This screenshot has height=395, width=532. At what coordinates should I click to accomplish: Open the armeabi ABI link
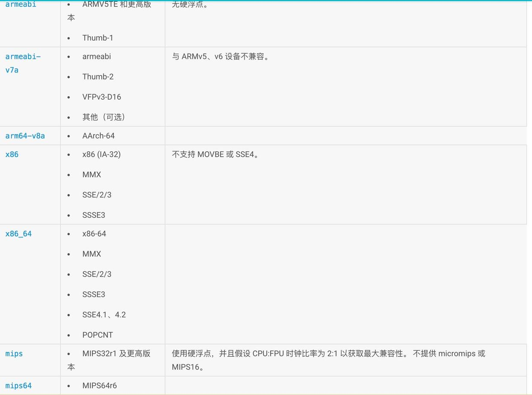click(21, 4)
